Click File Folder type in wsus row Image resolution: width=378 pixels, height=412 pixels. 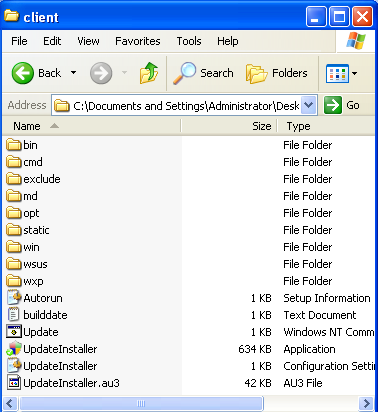click(308, 264)
